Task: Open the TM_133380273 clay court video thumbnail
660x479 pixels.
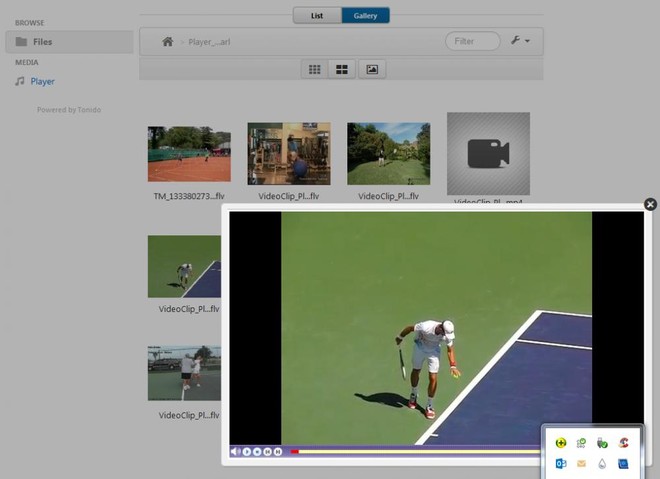Action: pos(189,154)
